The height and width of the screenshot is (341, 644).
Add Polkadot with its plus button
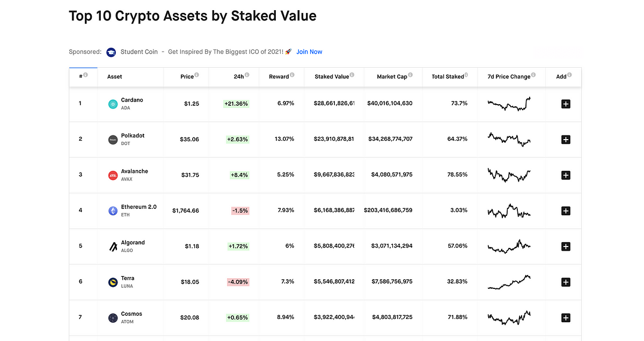(x=565, y=140)
